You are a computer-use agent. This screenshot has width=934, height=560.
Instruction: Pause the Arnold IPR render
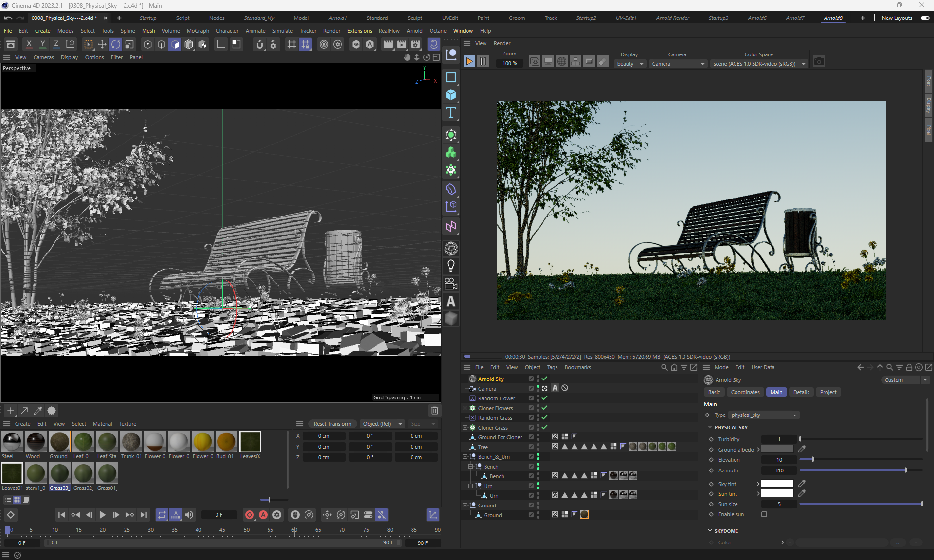(x=483, y=62)
